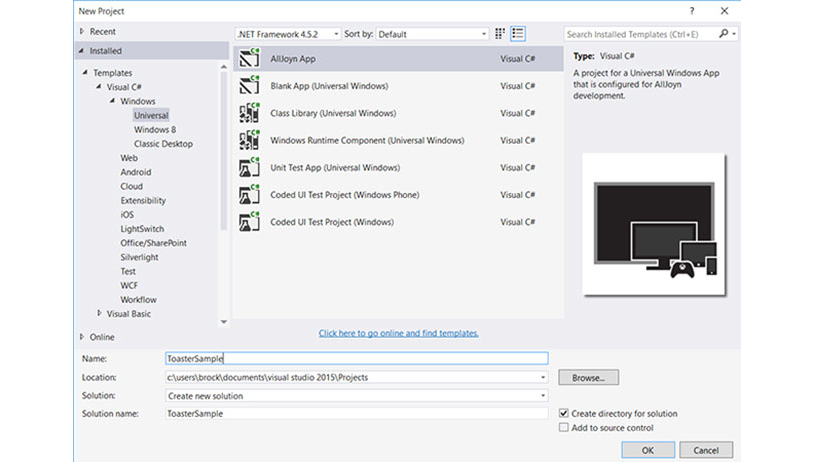Expand the Recent section

(x=82, y=32)
